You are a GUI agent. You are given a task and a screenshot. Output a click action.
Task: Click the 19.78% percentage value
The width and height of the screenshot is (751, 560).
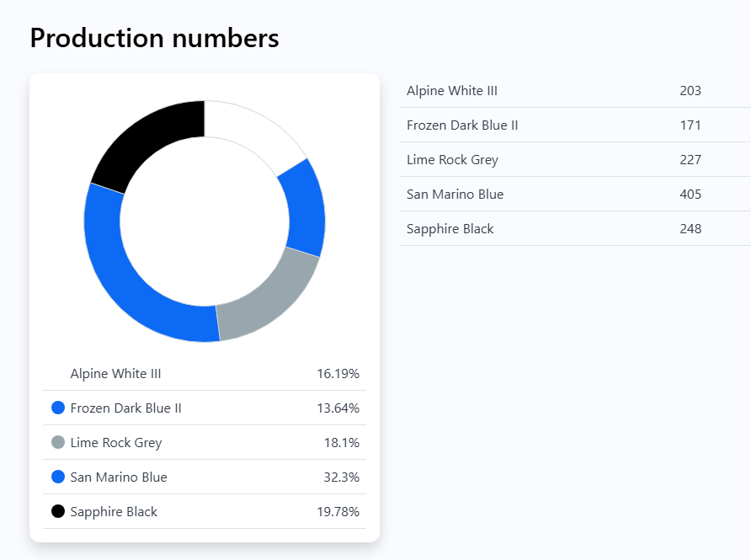click(x=338, y=512)
